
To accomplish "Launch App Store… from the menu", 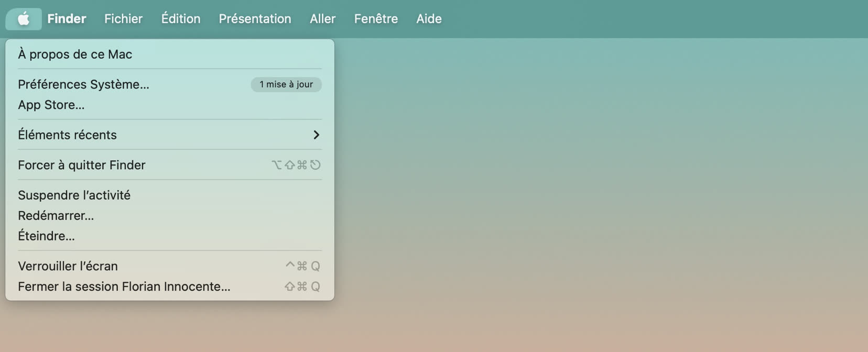I will [x=170, y=105].
